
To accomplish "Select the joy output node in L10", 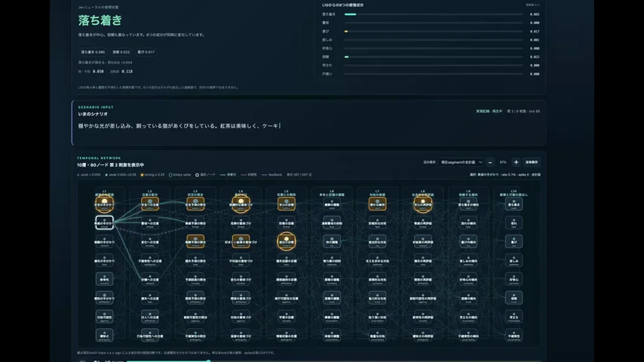I will click(x=514, y=241).
